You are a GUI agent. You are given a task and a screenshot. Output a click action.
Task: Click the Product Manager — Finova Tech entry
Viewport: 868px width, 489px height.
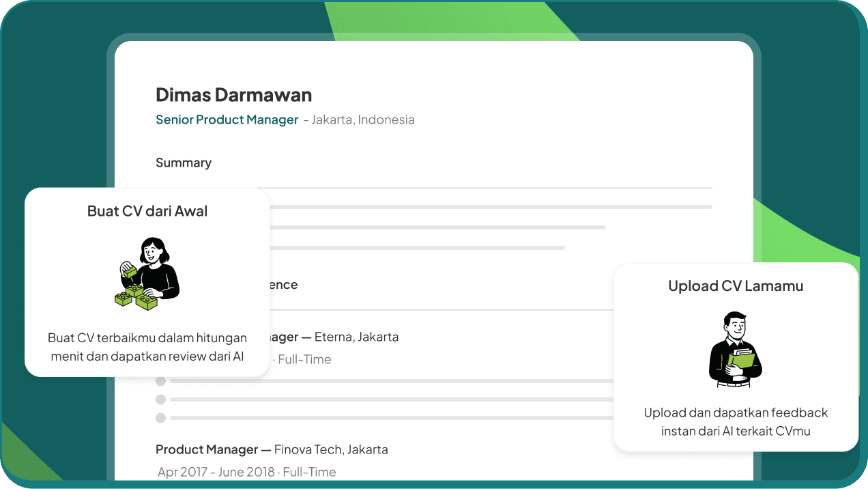pyautogui.click(x=272, y=449)
